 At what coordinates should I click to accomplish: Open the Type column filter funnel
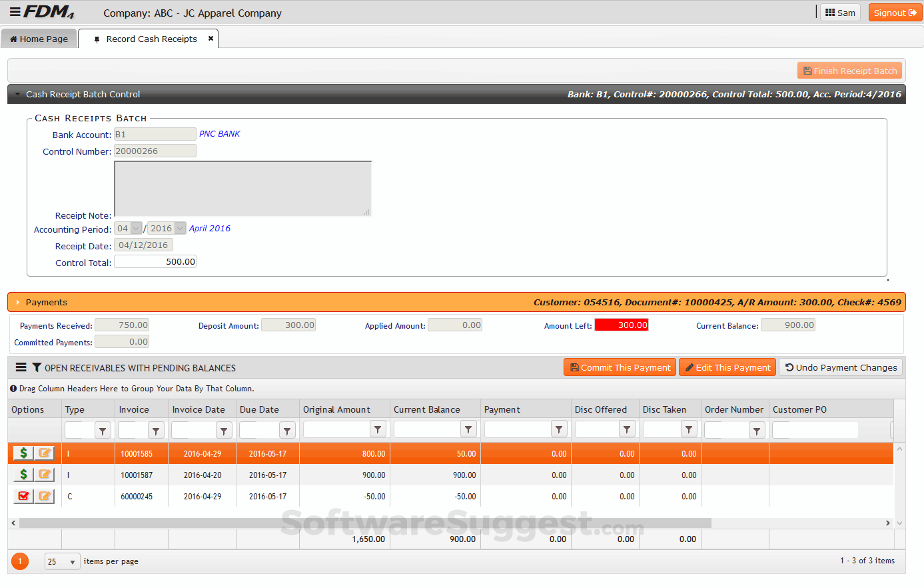[x=103, y=429]
